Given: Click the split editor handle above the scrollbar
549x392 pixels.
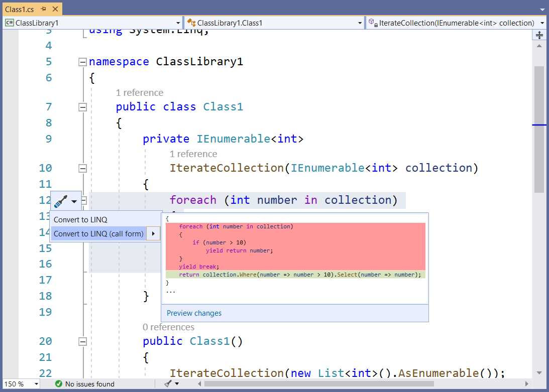Looking at the screenshot, I should 539,35.
